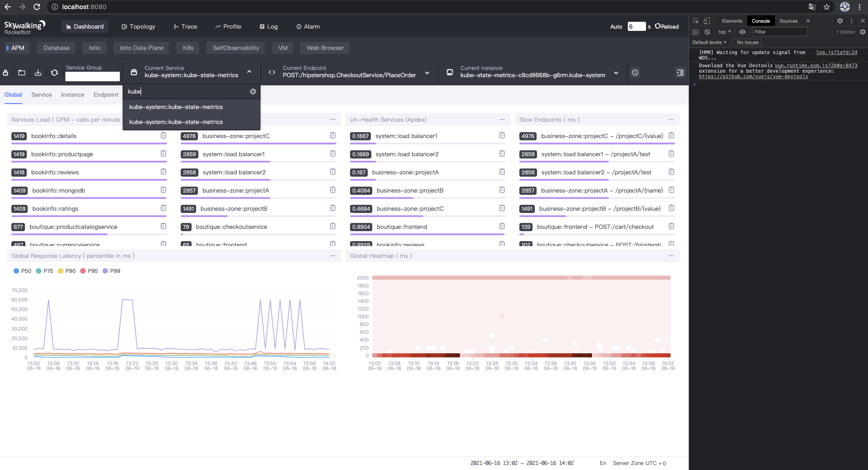The height and width of the screenshot is (470, 868).
Task: Collapse the Current Service dropdown
Action: click(x=249, y=72)
